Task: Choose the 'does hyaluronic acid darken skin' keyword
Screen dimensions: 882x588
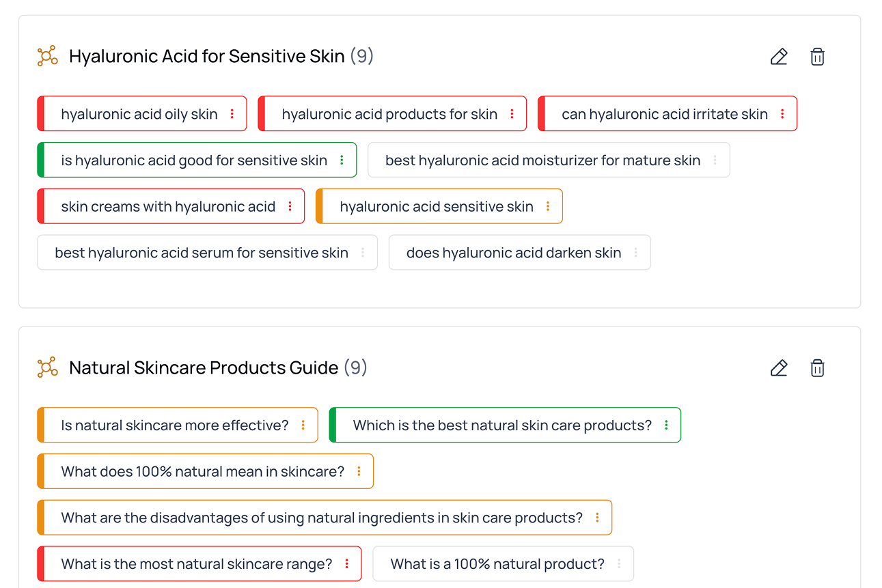Action: [x=513, y=253]
